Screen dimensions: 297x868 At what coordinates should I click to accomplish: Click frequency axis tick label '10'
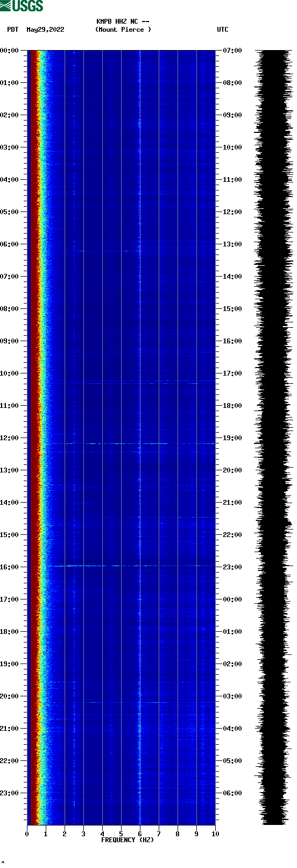215,834
